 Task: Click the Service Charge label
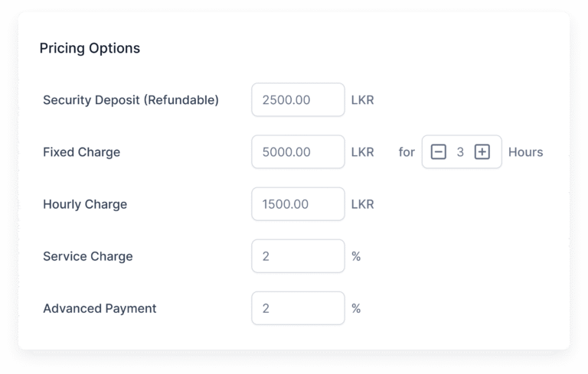(88, 256)
